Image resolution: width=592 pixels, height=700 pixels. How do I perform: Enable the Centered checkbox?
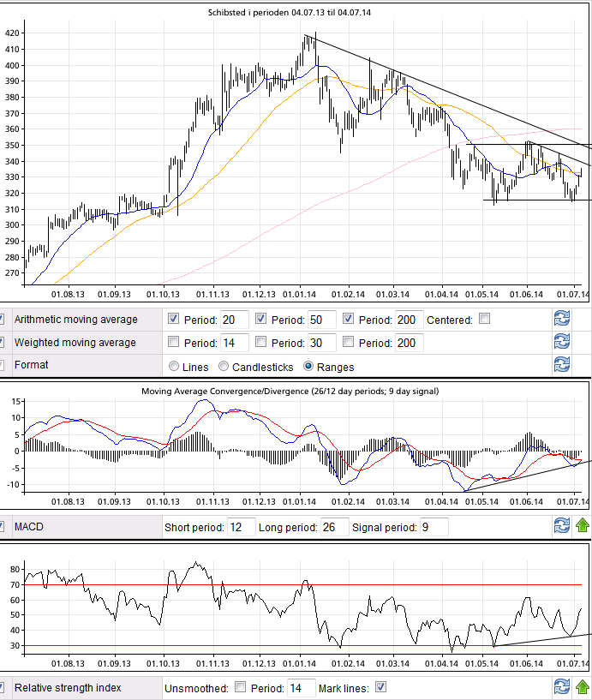click(x=485, y=320)
